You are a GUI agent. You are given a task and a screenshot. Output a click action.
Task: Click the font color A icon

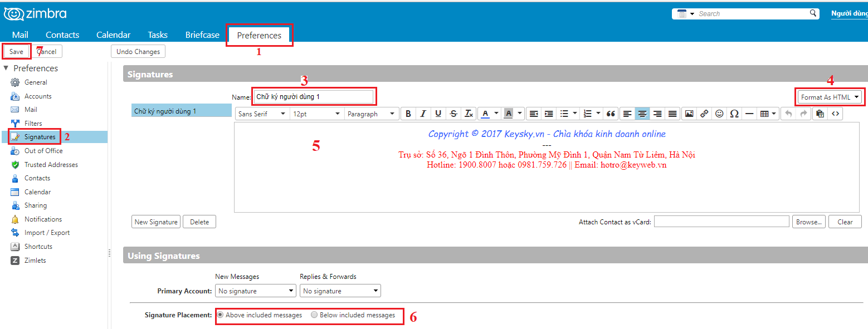point(485,114)
